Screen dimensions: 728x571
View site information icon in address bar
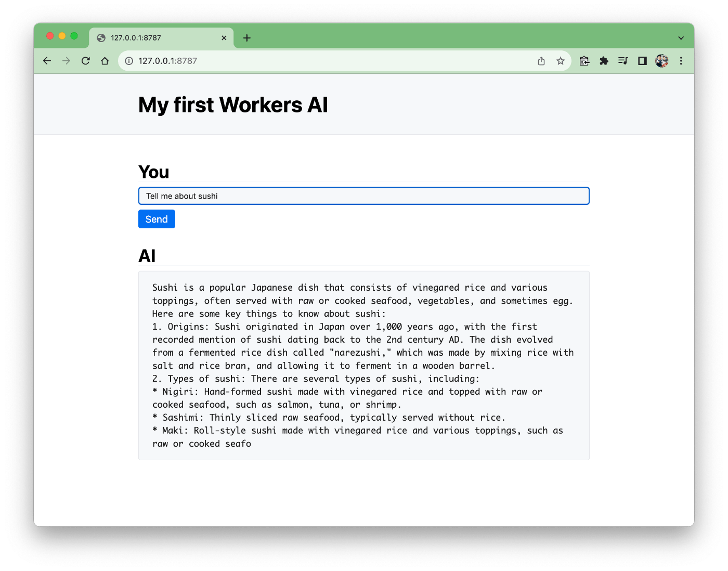point(129,61)
